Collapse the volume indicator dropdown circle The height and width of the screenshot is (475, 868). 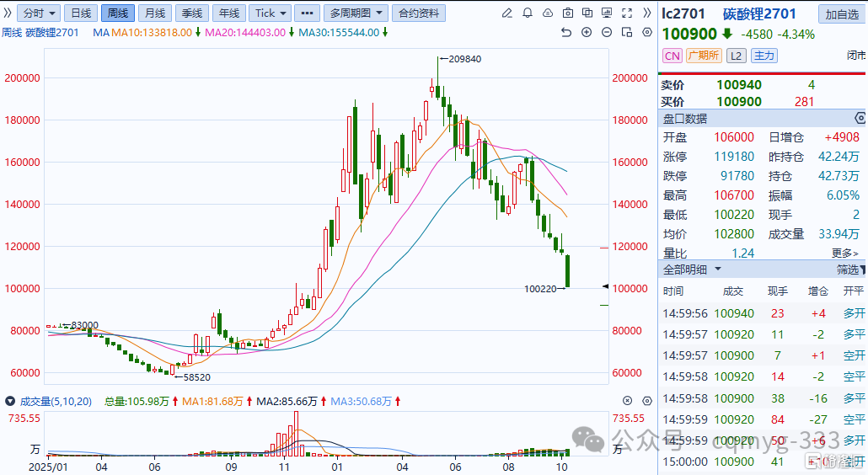click(x=10, y=401)
